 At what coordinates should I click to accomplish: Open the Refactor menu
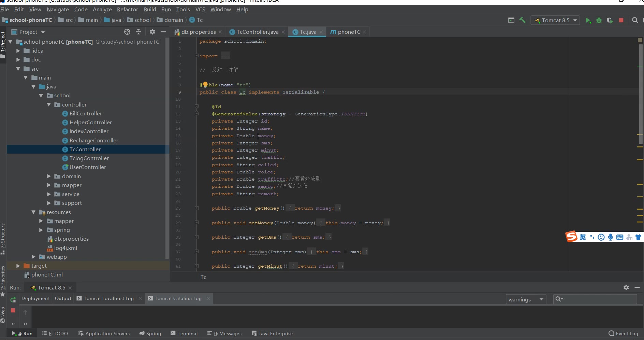coord(127,10)
